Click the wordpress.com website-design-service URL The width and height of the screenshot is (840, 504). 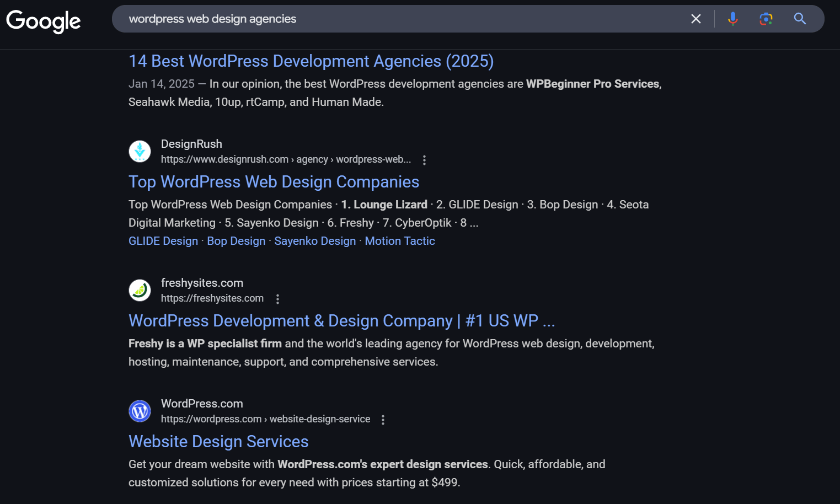click(x=265, y=419)
